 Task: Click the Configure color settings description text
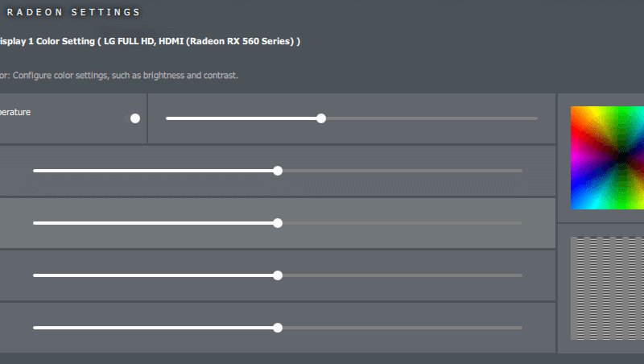[119, 75]
